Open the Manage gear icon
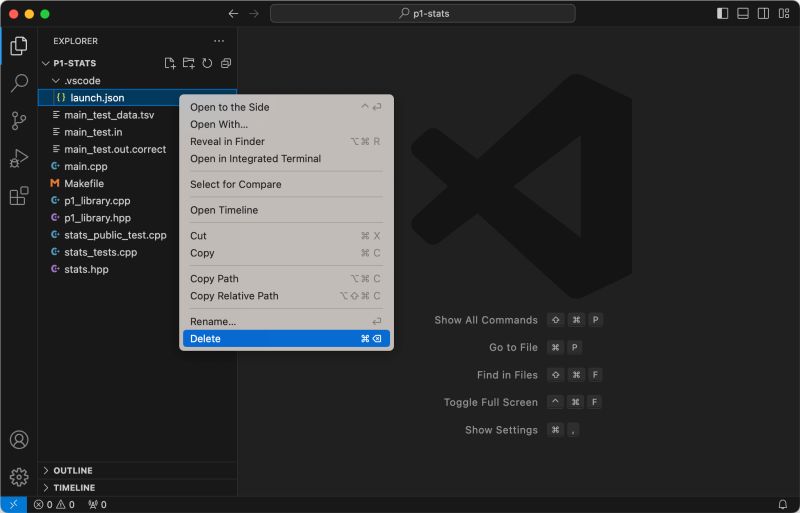 (19, 477)
